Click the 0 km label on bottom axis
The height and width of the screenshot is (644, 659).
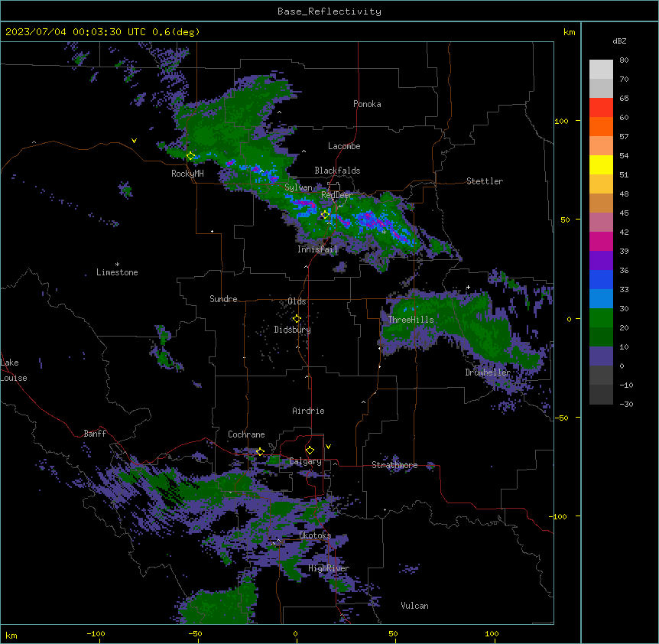tap(295, 633)
